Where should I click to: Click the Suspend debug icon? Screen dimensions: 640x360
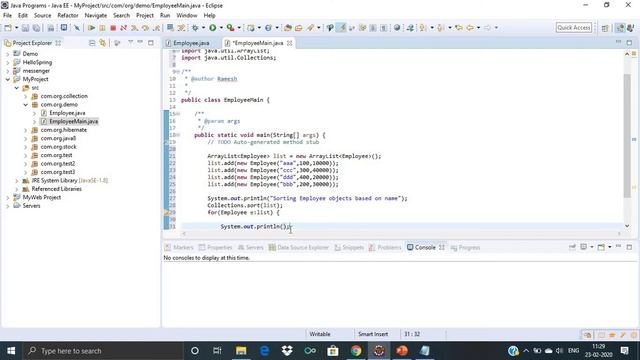[102, 28]
